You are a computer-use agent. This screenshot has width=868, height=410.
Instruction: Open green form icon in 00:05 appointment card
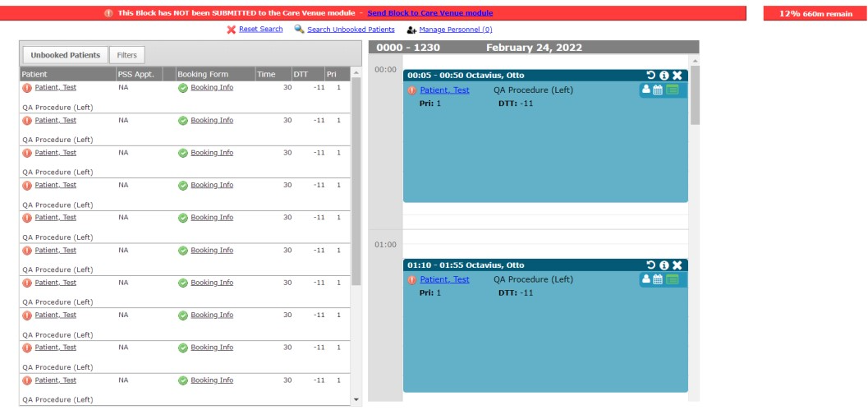(x=672, y=90)
